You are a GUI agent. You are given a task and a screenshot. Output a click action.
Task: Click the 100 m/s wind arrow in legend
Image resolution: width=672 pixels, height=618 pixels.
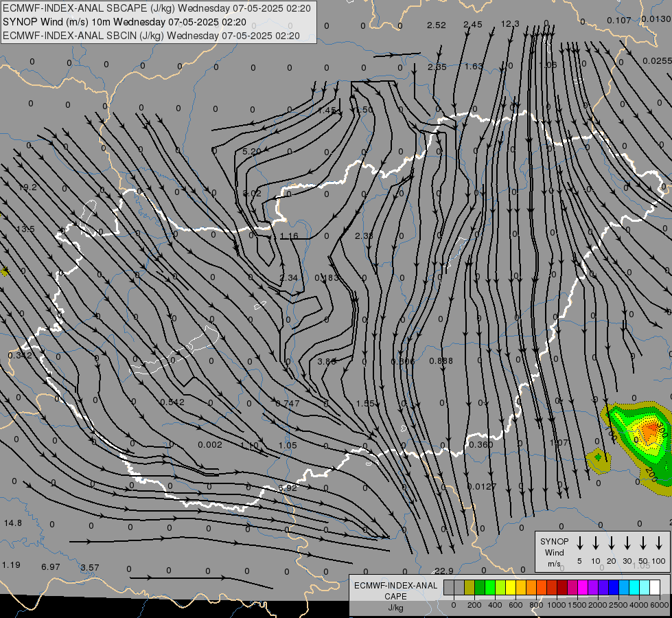coord(659,543)
